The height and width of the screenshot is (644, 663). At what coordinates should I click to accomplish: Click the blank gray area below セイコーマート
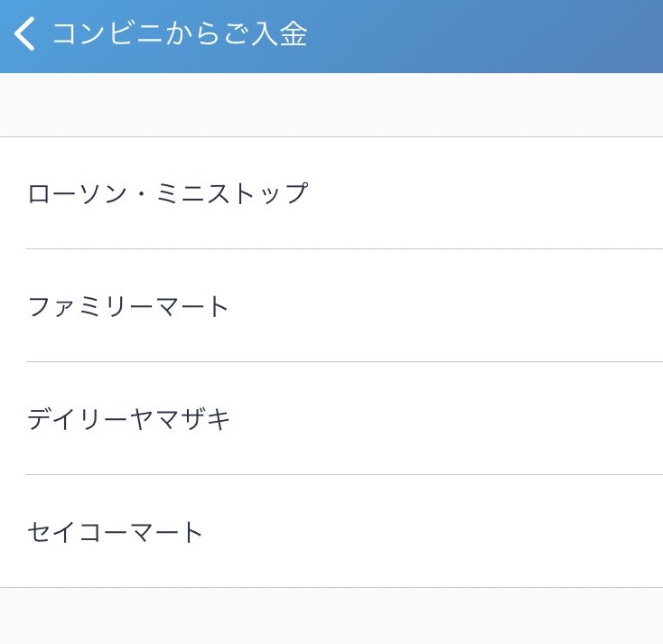coord(331,616)
